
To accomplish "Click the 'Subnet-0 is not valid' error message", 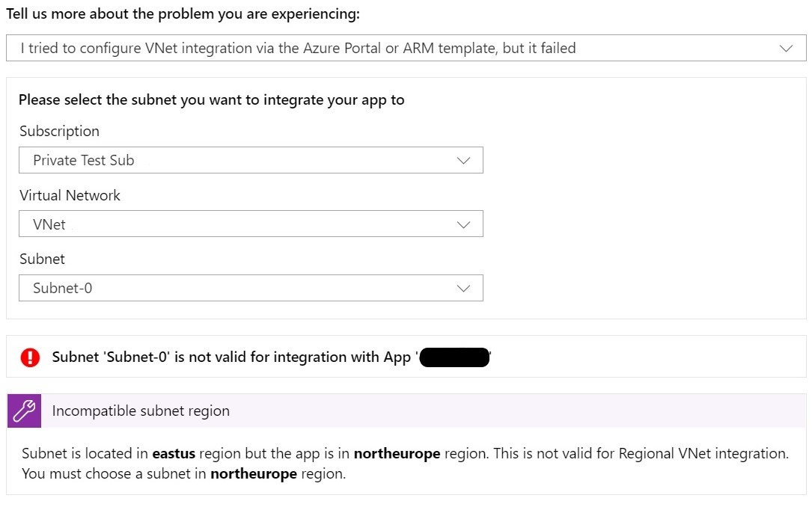I will pos(231,357).
